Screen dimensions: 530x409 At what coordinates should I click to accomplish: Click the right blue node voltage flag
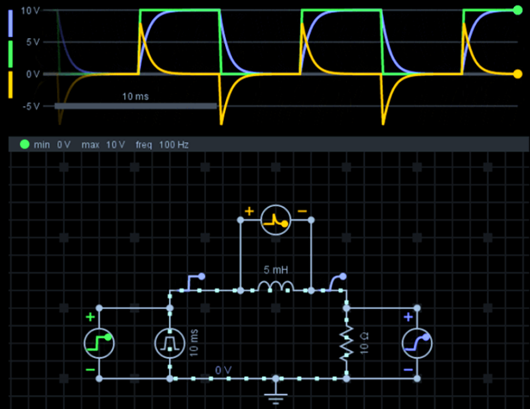[x=337, y=282]
